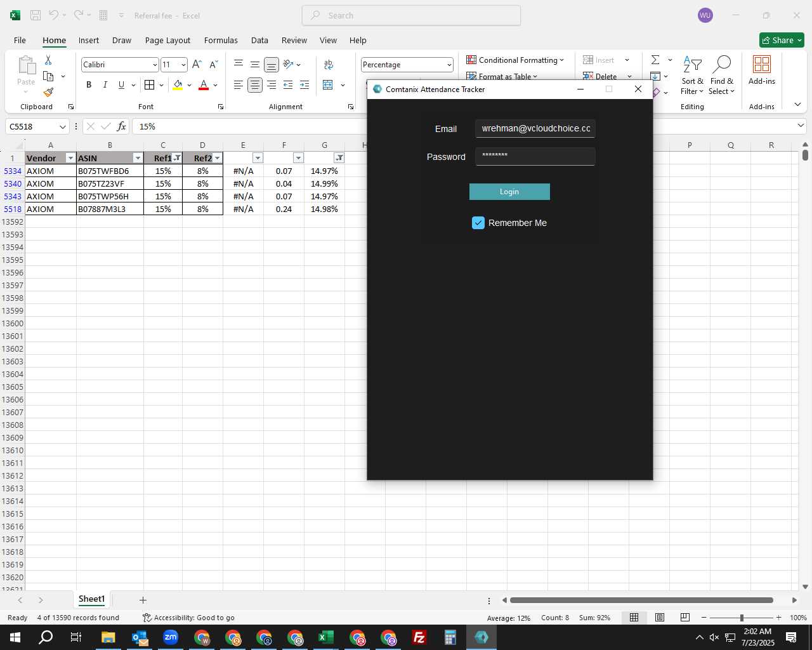Open Conditional Formatting menu
The image size is (812, 650).
pos(514,60)
